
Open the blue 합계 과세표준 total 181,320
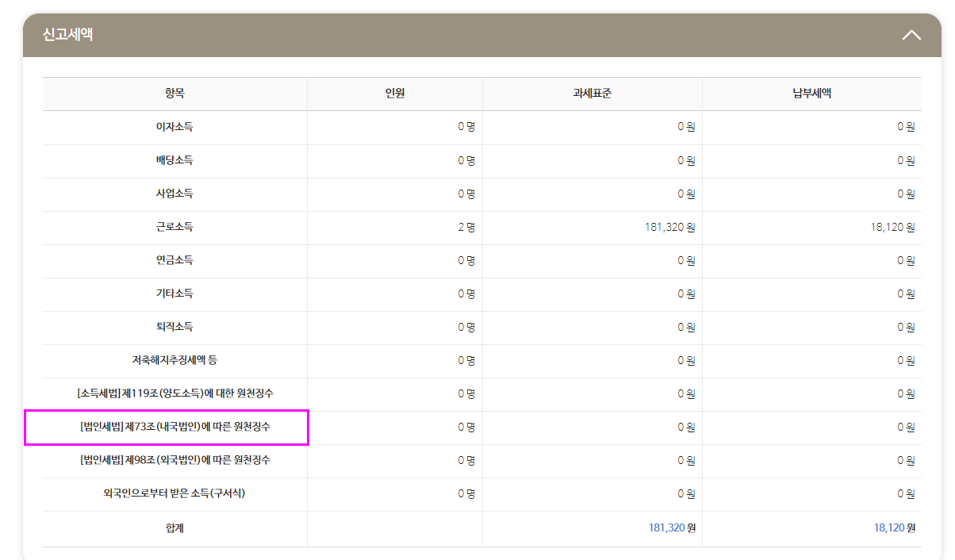click(666, 527)
